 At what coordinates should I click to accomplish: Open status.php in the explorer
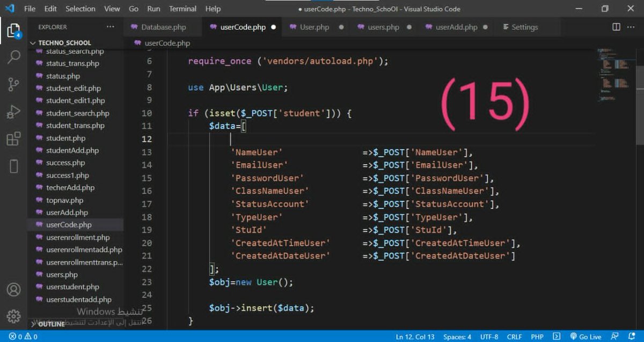(63, 76)
